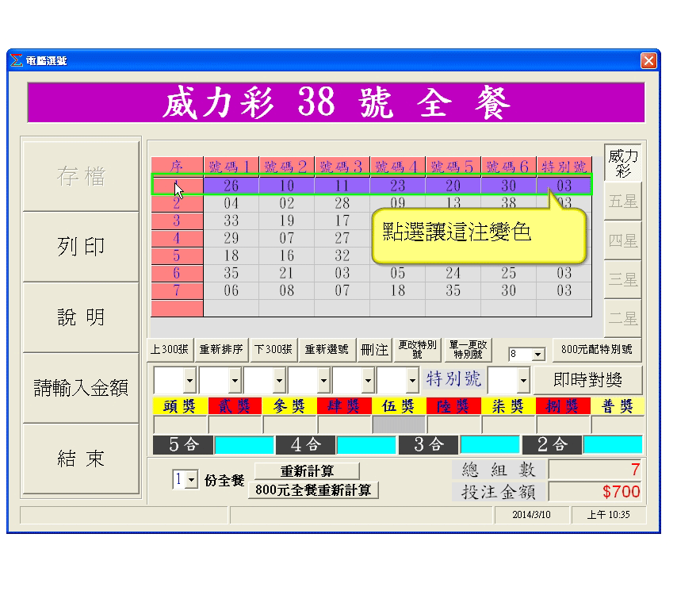Viewport: 700px width, 595px height.
Task: Open the 份全餐 quantity dropdown
Action: click(x=192, y=480)
